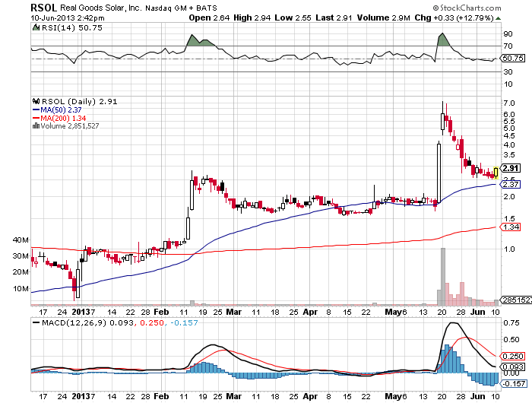Click the blue 2.37 moving average price tag

(510, 184)
